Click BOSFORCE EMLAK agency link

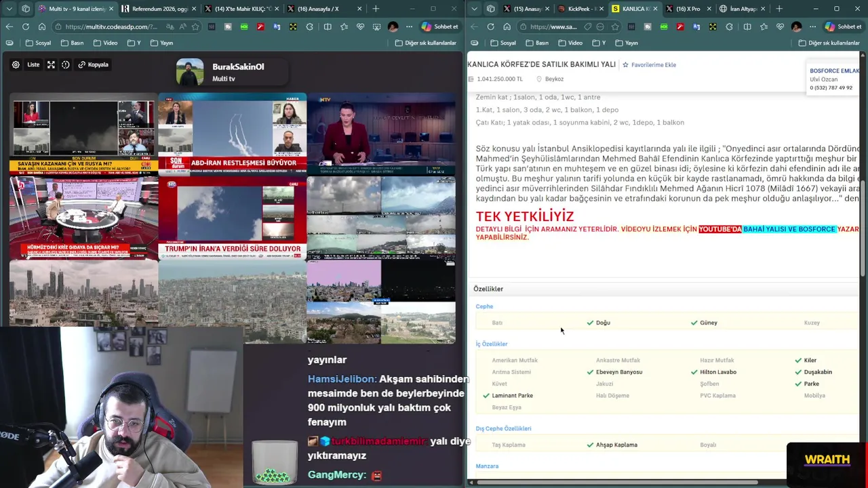pyautogui.click(x=834, y=70)
